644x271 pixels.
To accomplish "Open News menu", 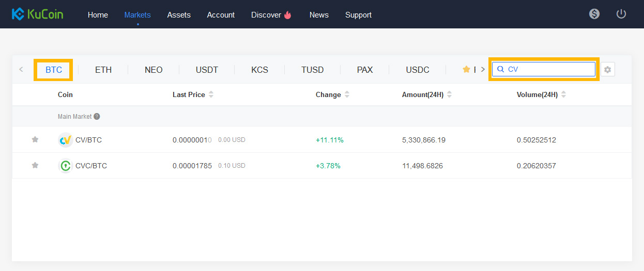I will click(x=319, y=15).
